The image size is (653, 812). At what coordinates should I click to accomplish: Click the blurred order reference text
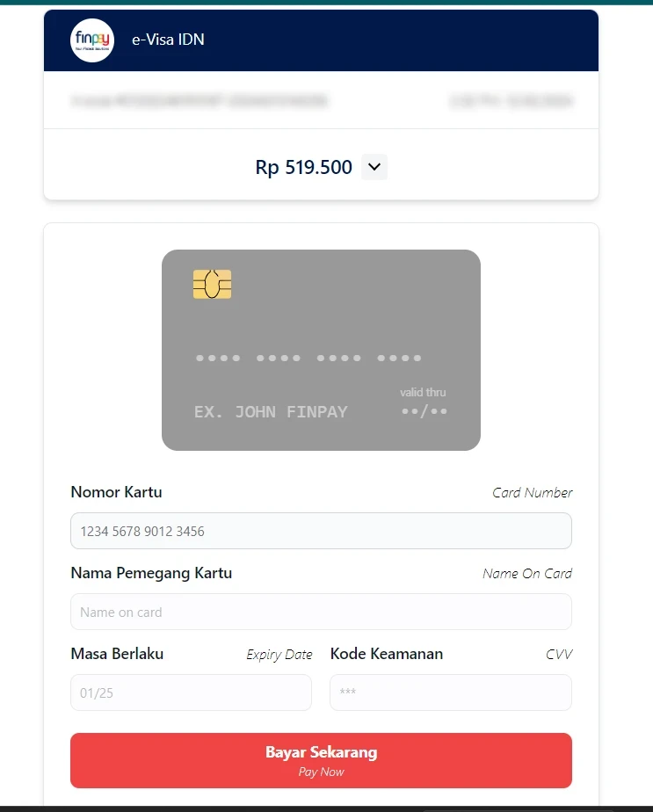point(200,100)
